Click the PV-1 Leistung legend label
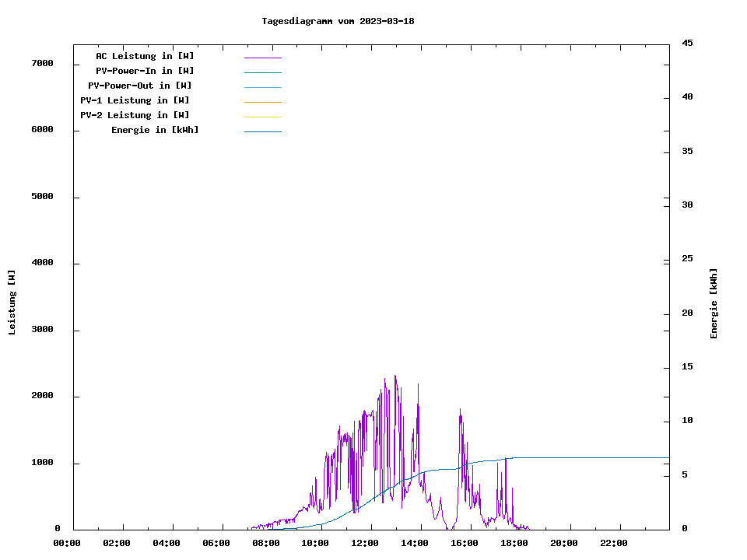 pyautogui.click(x=135, y=100)
